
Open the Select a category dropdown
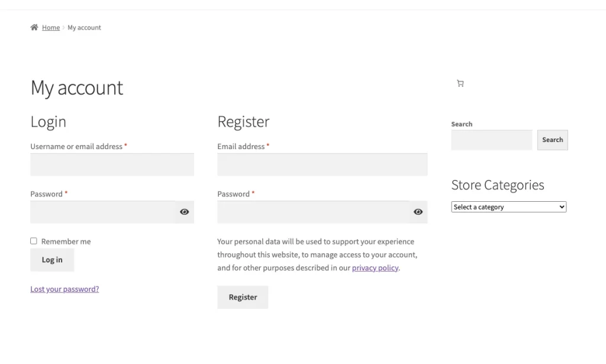tap(508, 207)
